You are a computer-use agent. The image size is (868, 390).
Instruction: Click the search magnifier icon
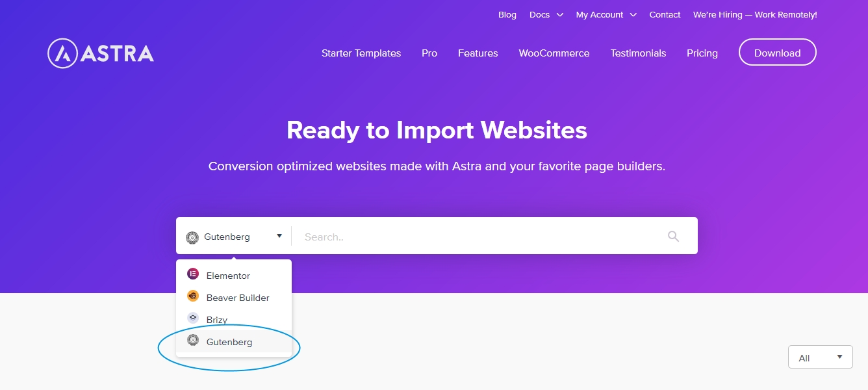(673, 237)
